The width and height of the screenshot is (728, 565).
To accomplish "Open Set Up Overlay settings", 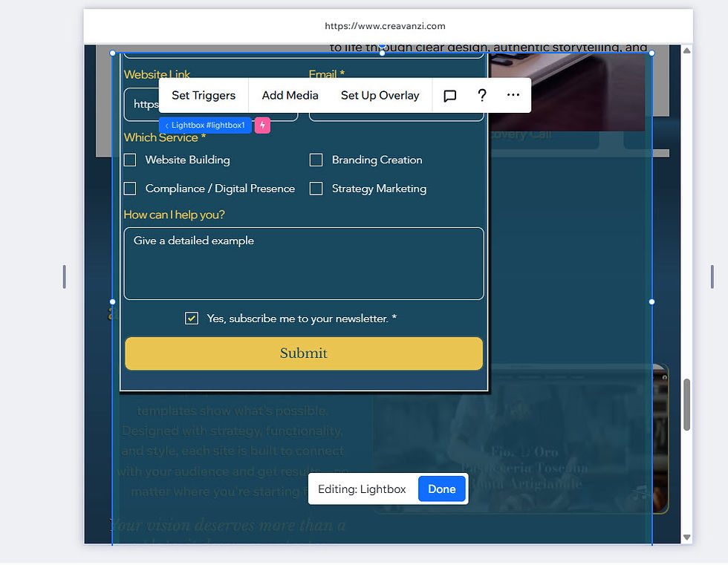I will [x=380, y=95].
